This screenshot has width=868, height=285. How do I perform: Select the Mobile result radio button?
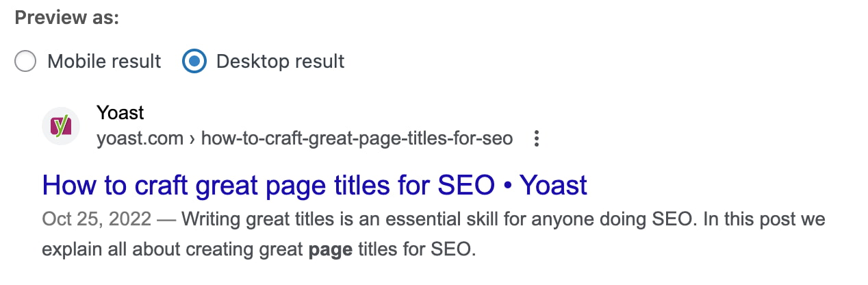(x=25, y=62)
